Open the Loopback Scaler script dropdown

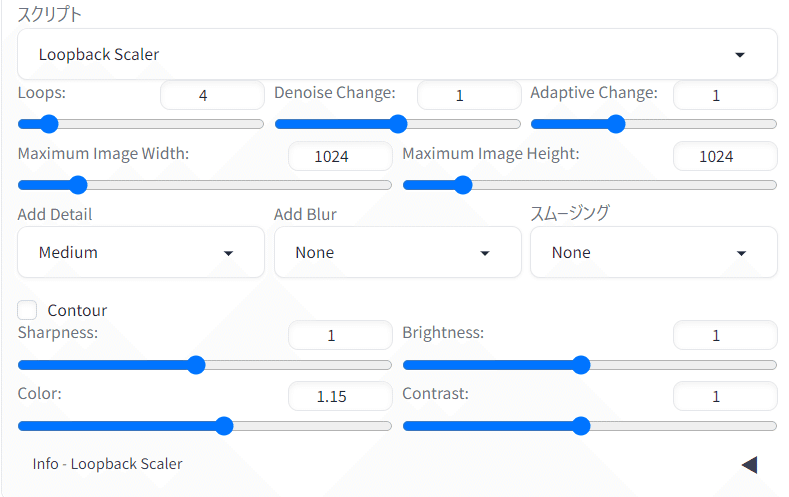click(x=397, y=54)
